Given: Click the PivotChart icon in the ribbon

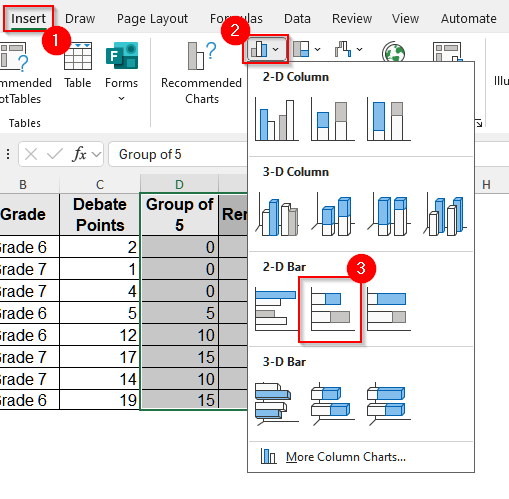Looking at the screenshot, I should [x=447, y=51].
